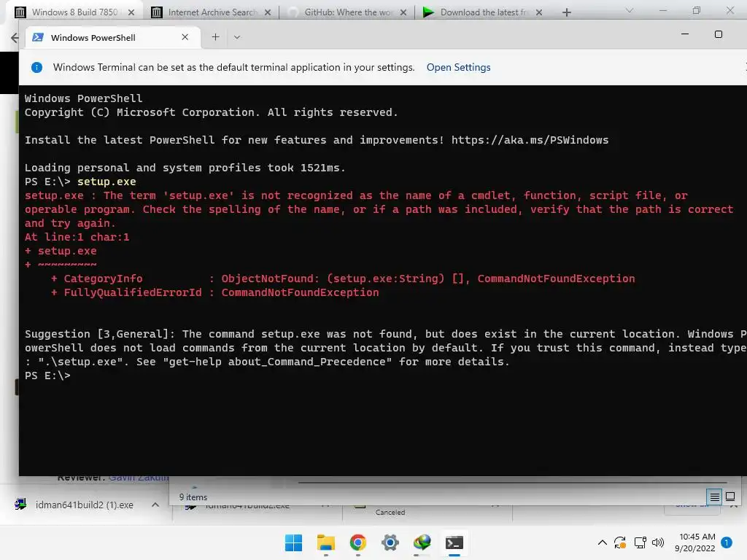This screenshot has height=560, width=747.
Task: Click the Windows 8 Build tab favicon
Action: [20, 12]
